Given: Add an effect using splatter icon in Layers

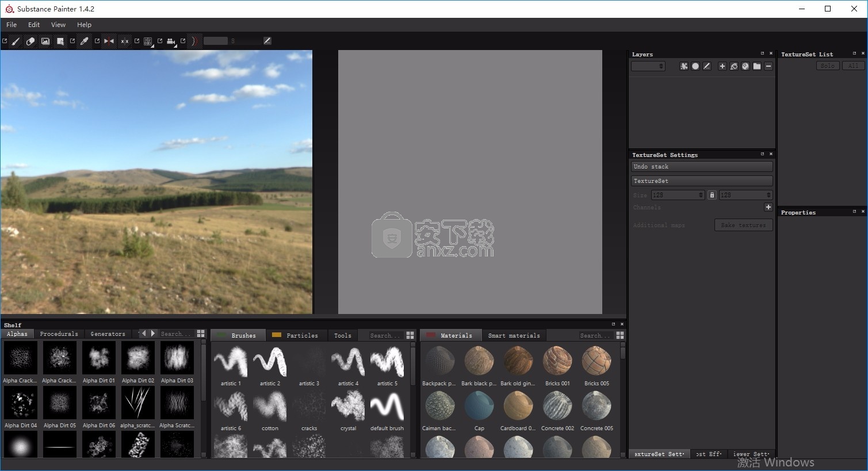Looking at the screenshot, I should (684, 66).
